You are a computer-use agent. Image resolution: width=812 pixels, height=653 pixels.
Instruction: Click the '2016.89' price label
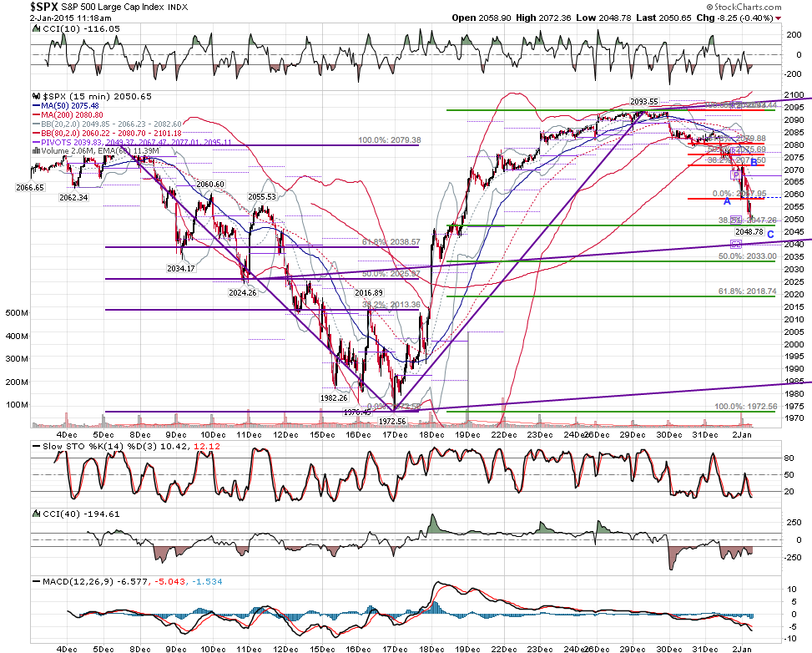click(x=369, y=293)
